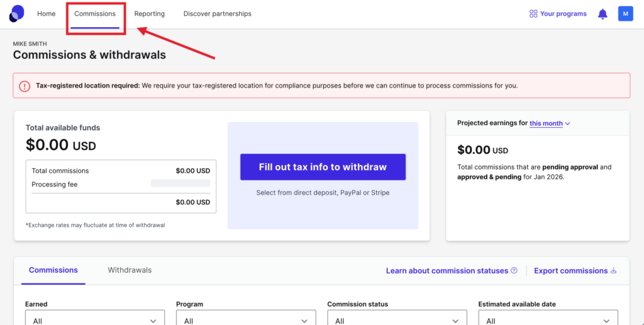Image resolution: width=644 pixels, height=325 pixels.
Task: Click the Export commissions link
Action: (570, 271)
